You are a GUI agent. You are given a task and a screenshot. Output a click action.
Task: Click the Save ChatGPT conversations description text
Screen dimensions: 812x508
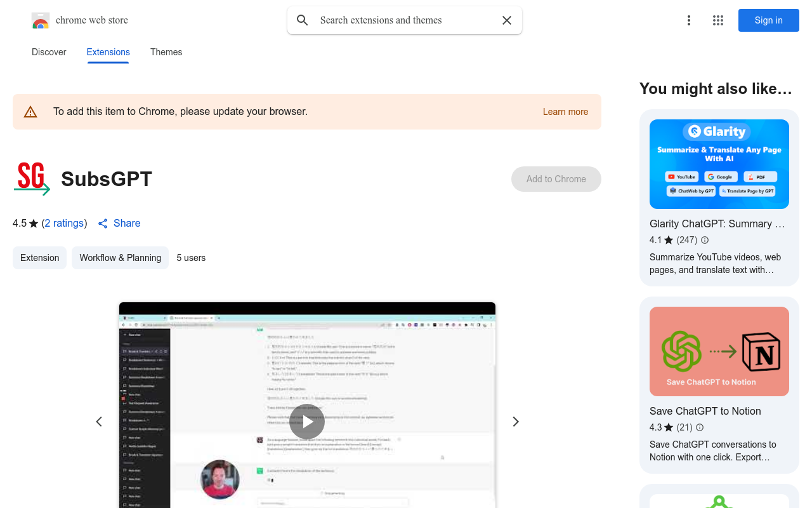point(713,451)
